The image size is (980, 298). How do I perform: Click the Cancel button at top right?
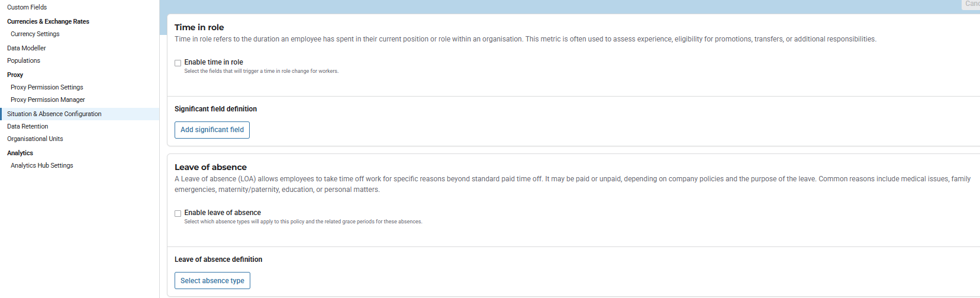click(x=972, y=4)
